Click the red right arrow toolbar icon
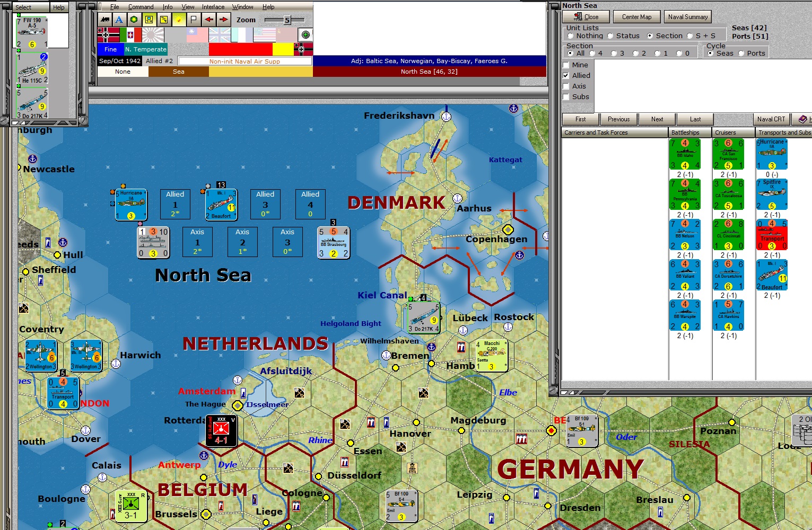This screenshot has height=530, width=812. [224, 20]
